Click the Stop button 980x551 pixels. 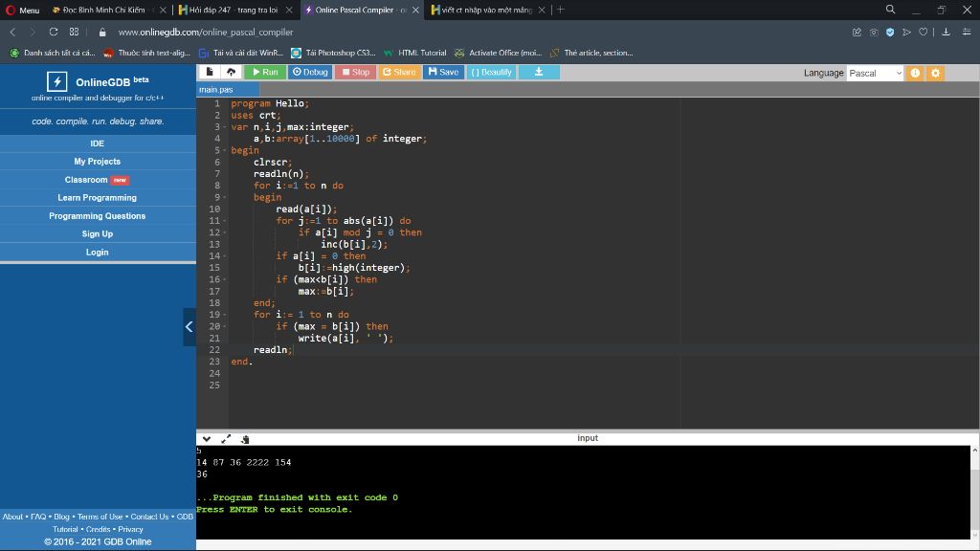coord(356,73)
